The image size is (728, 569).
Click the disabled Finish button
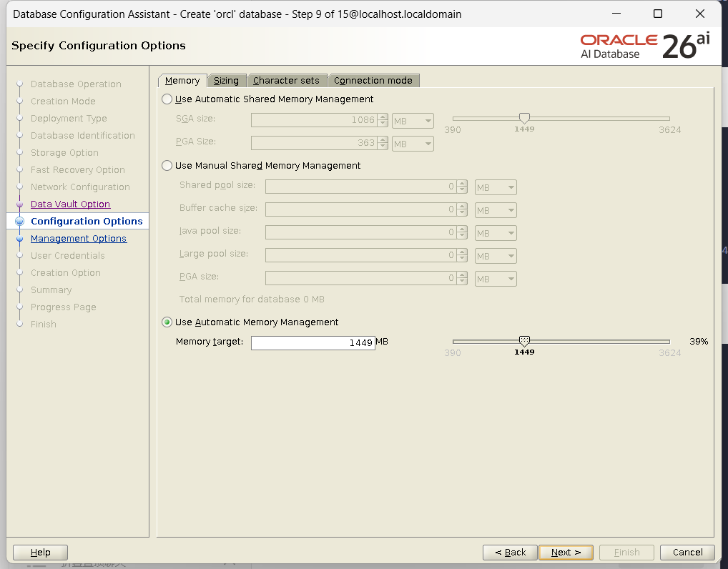626,553
